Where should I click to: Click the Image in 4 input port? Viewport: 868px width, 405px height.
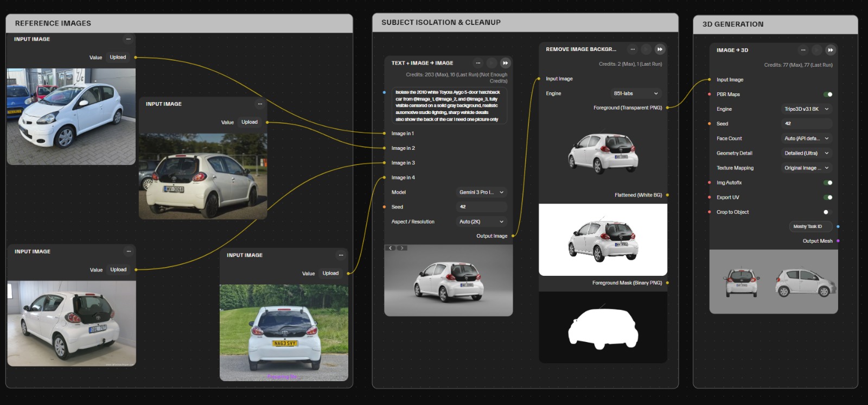(x=384, y=178)
